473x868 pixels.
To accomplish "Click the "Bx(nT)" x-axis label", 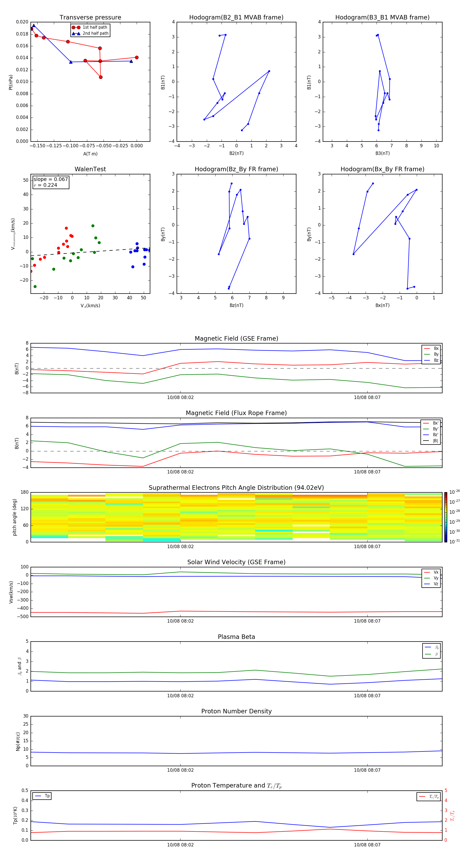I will click(382, 305).
